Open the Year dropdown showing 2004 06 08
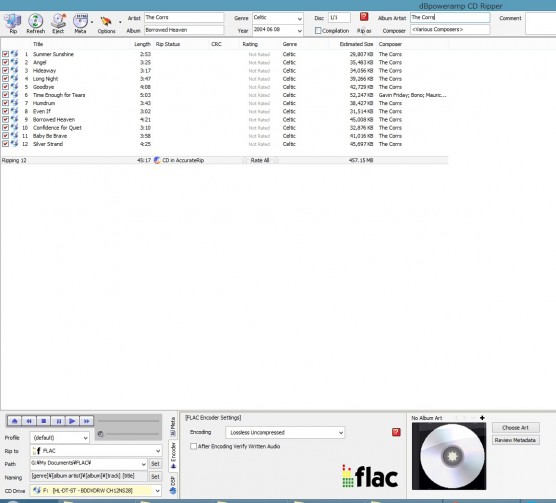The width and height of the screenshot is (556, 503). coord(300,31)
